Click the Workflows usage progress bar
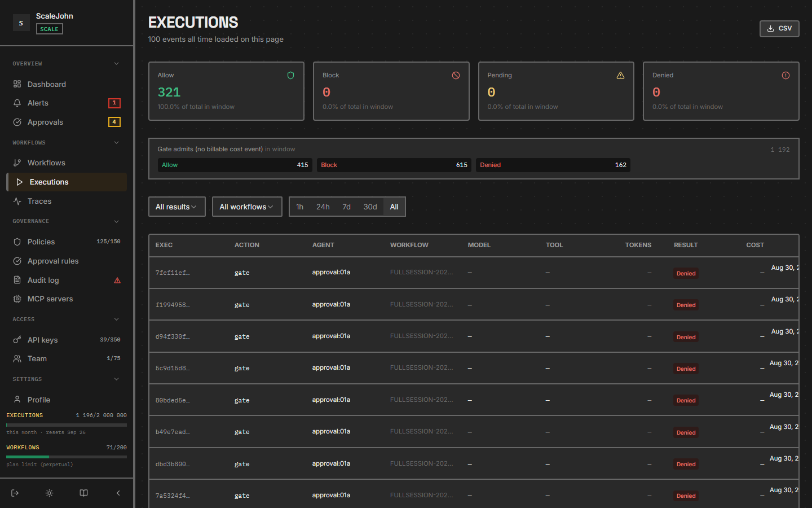Screen dimensions: 812x508 (x=67, y=457)
